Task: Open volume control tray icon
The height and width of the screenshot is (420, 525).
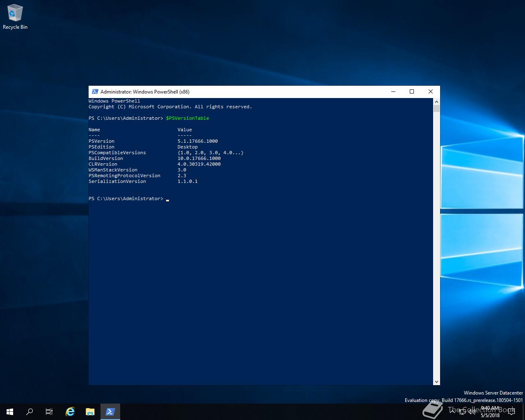Action: point(472,412)
